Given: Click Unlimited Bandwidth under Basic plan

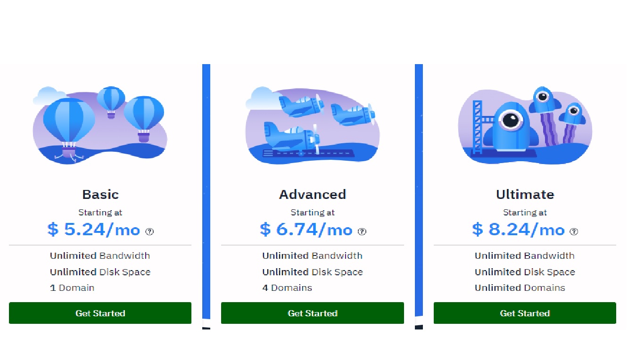Looking at the screenshot, I should 100,255.
